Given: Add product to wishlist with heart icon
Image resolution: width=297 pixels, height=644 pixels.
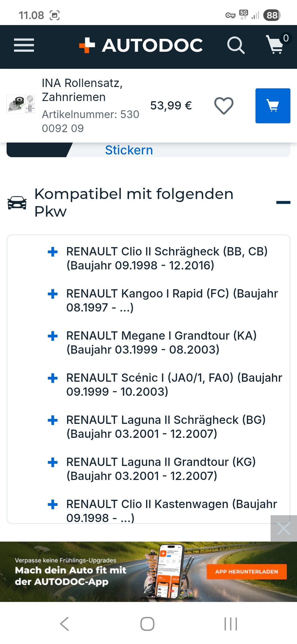Looking at the screenshot, I should pyautogui.click(x=224, y=106).
